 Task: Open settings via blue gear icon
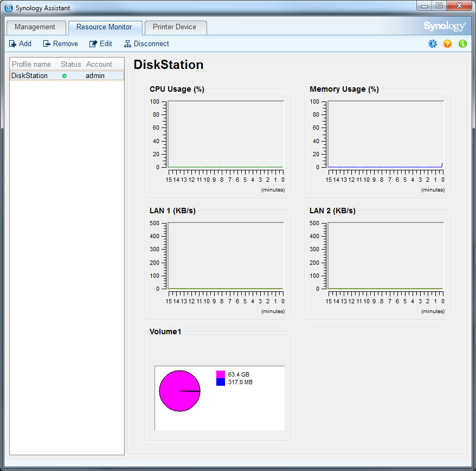point(433,44)
